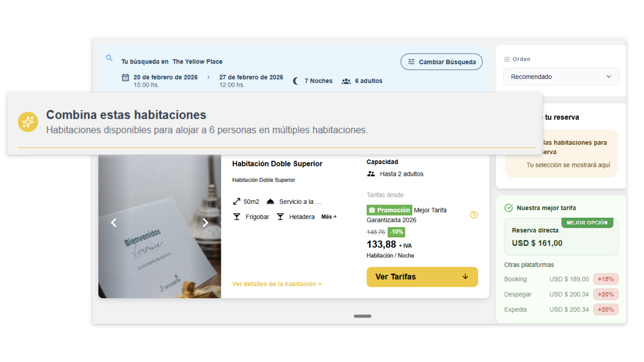Screen dimensions: 644x362
Task: Click the help question mark icon
Action: coord(474,215)
